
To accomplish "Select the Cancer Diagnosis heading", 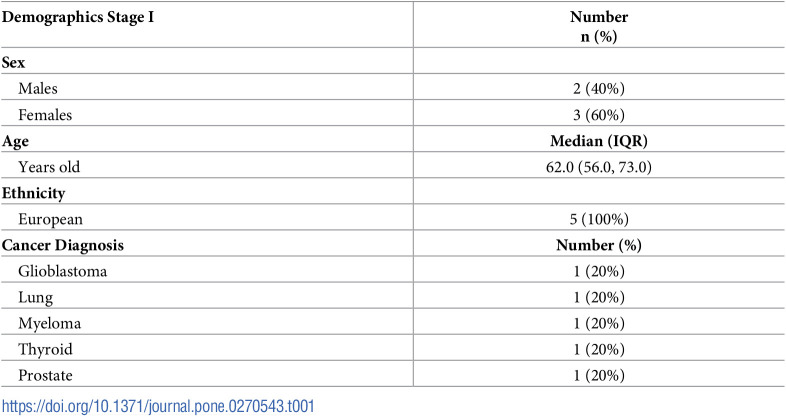I will coord(63,246).
